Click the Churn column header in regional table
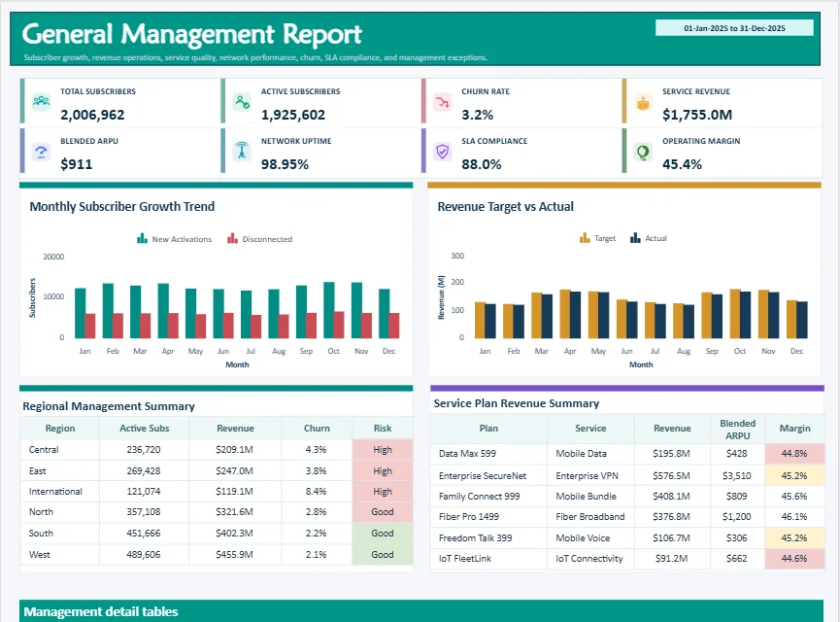 pos(317,428)
